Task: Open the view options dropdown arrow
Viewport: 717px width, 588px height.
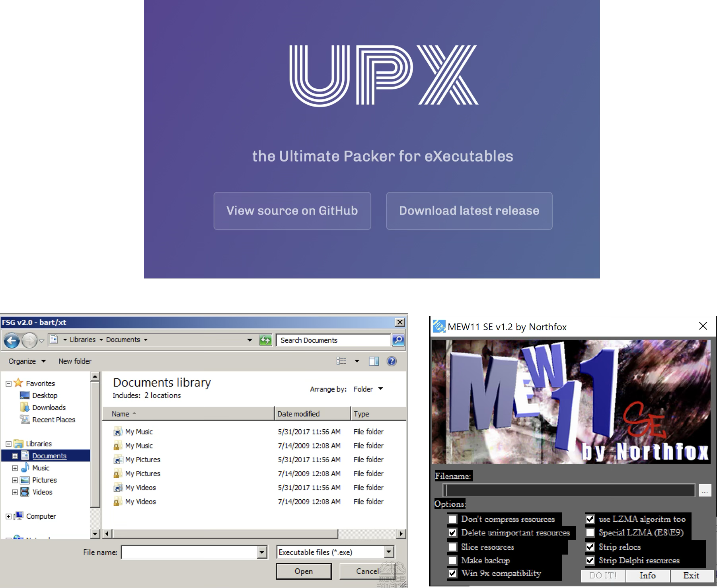Action: [x=357, y=361]
